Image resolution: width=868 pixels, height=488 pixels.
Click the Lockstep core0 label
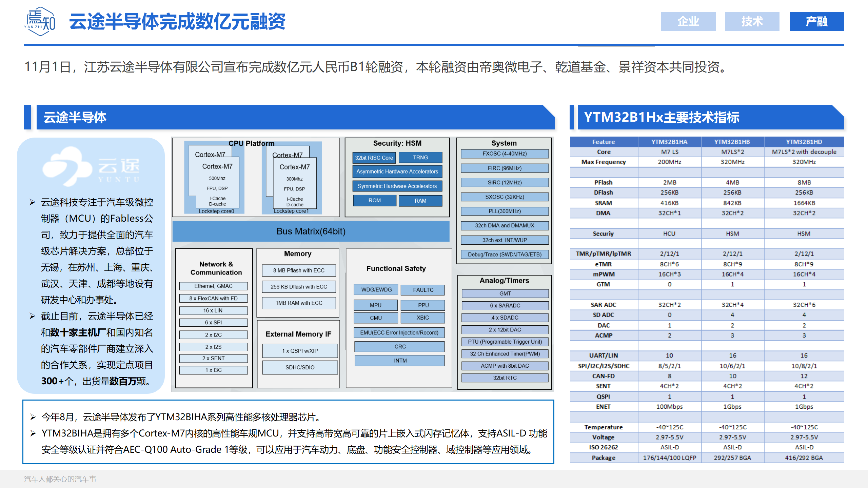point(216,211)
